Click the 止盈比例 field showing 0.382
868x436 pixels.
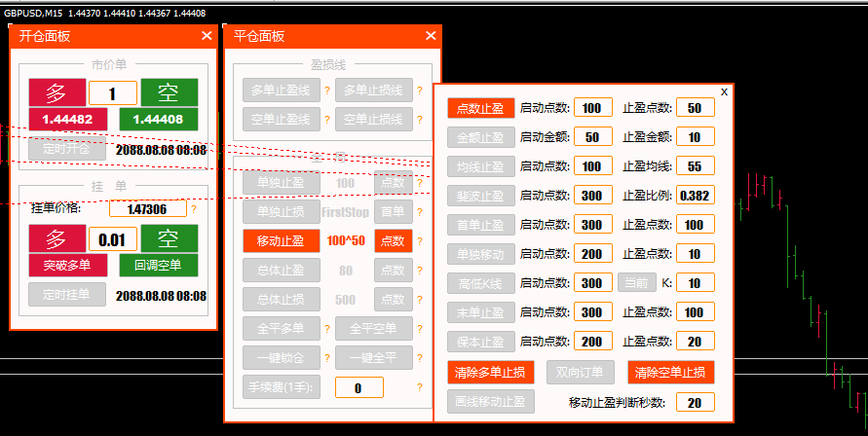(696, 196)
